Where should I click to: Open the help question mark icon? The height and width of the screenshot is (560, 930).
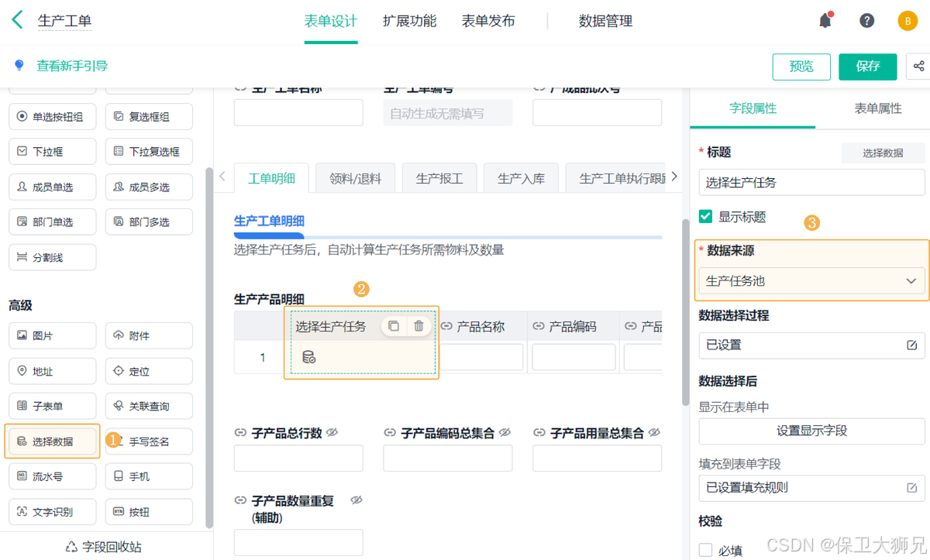click(x=867, y=21)
